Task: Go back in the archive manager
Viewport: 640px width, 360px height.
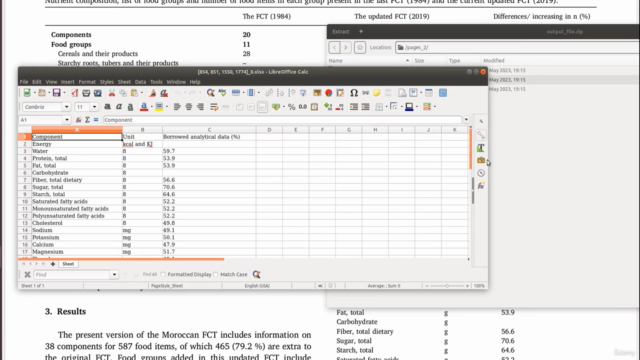Action: point(335,47)
